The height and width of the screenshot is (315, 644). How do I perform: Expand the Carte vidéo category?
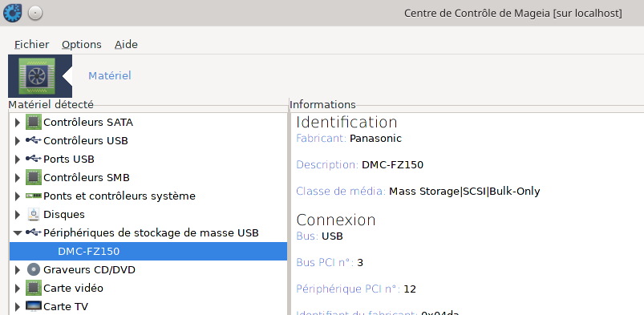click(18, 288)
